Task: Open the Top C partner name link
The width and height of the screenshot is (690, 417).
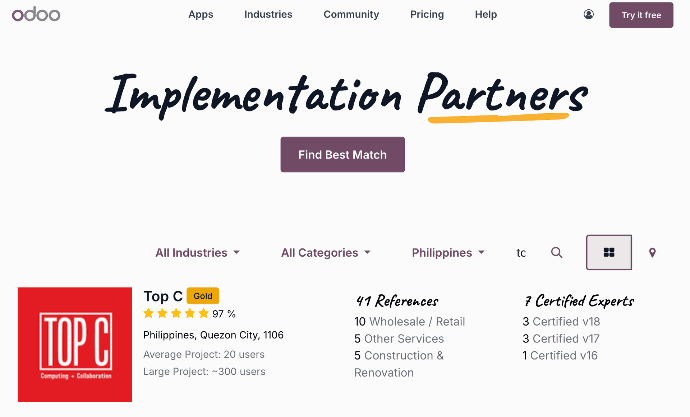Action: coord(163,296)
